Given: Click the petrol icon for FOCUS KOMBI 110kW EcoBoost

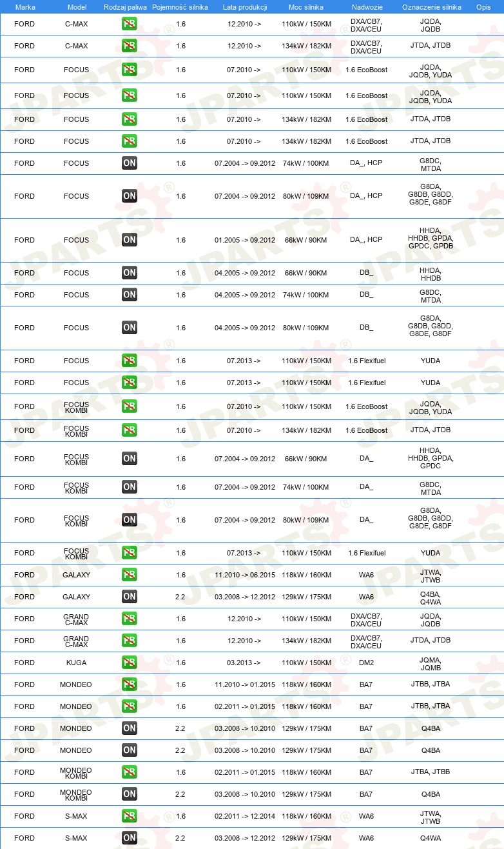Looking at the screenshot, I should pos(130,406).
